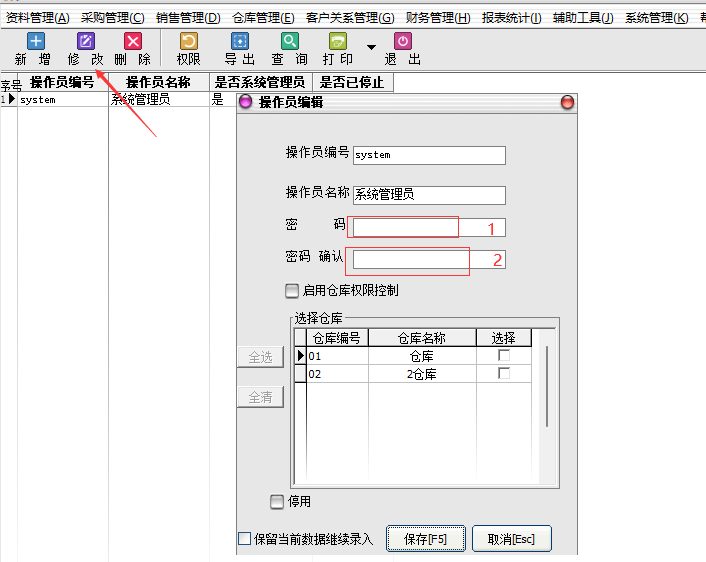Close the 操作员编辑 dialog

click(x=567, y=102)
